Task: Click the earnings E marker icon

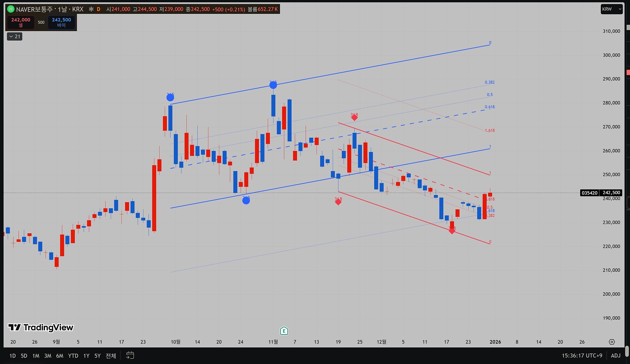Action: click(284, 331)
